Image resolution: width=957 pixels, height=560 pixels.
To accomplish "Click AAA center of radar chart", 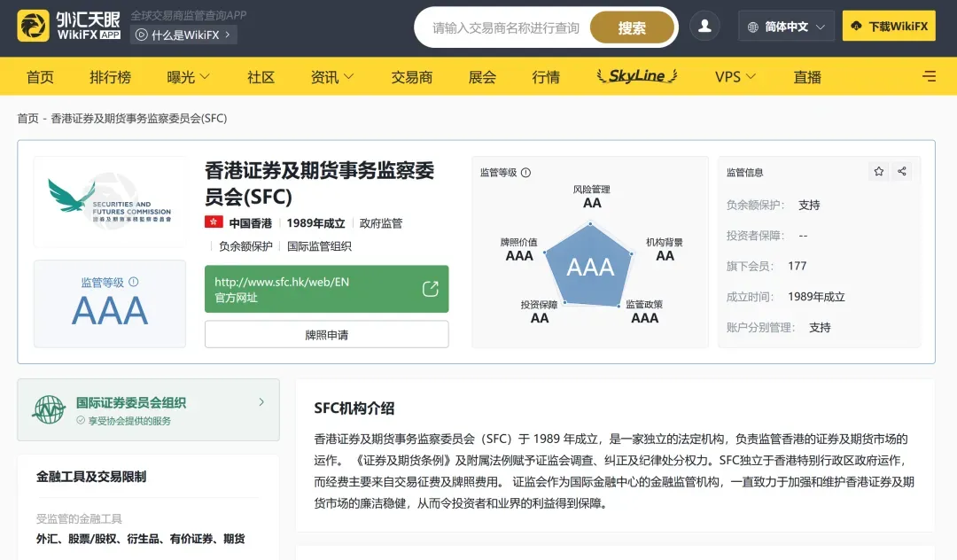I will point(589,267).
